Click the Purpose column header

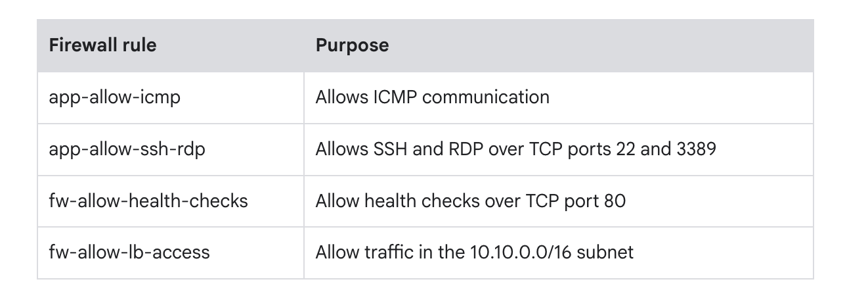(352, 45)
